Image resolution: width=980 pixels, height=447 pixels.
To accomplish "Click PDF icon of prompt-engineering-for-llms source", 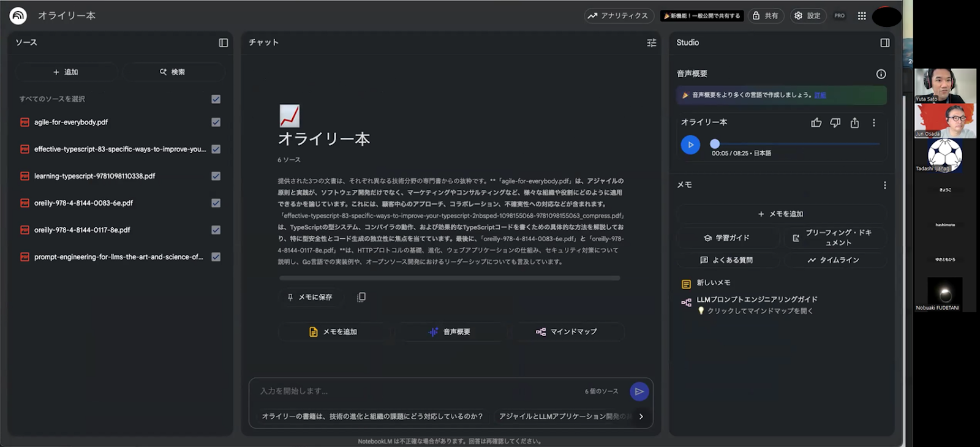I will pyautogui.click(x=24, y=257).
